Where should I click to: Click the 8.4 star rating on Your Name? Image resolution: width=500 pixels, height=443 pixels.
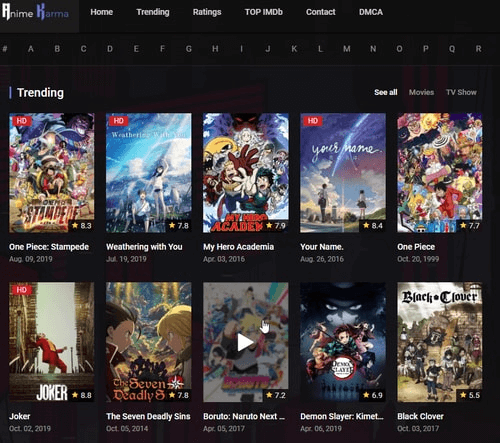coord(373,226)
